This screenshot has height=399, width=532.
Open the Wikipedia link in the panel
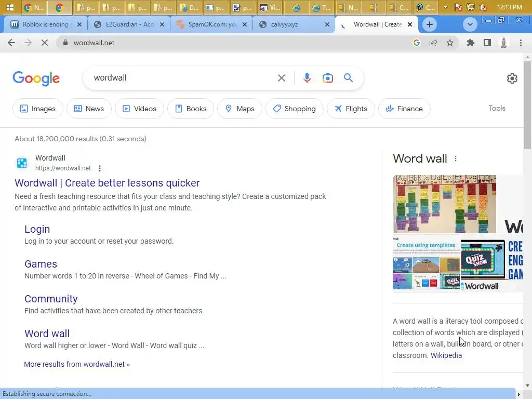tap(446, 355)
